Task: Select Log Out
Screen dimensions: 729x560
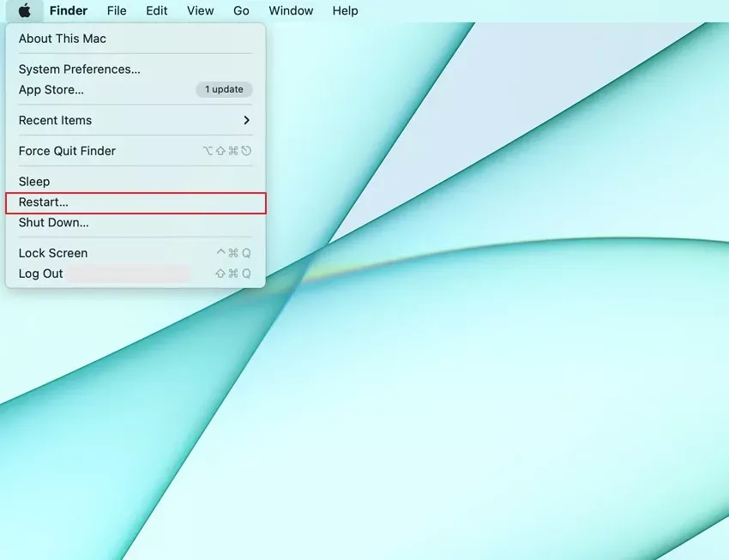Action: (136, 274)
